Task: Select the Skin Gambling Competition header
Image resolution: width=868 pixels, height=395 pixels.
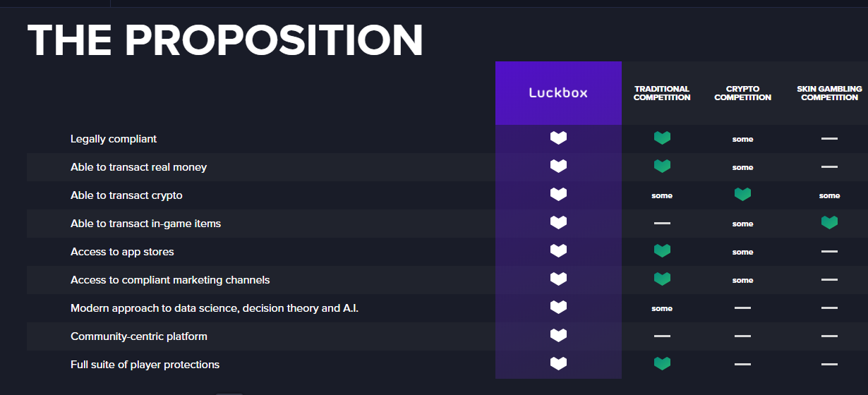Action: (829, 93)
